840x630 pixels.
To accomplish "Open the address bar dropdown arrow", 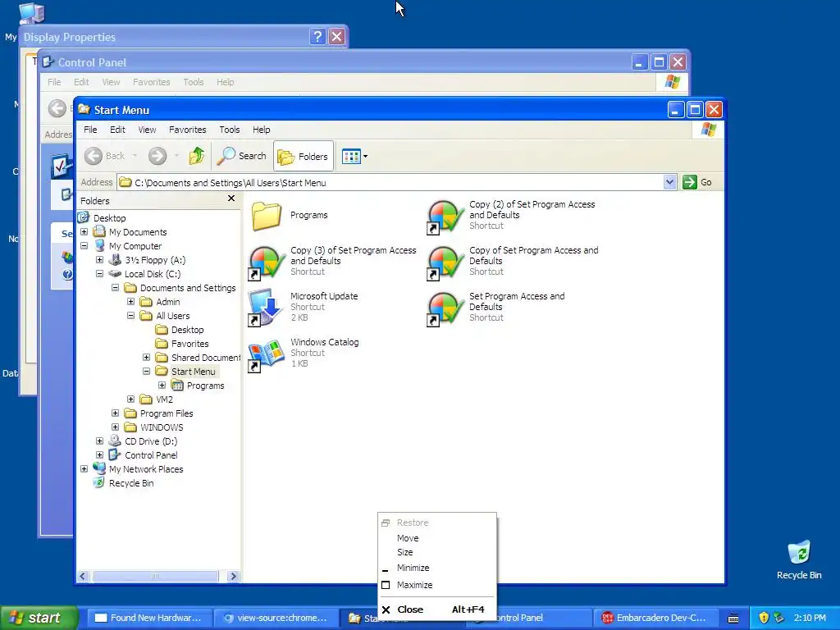I will tap(669, 183).
